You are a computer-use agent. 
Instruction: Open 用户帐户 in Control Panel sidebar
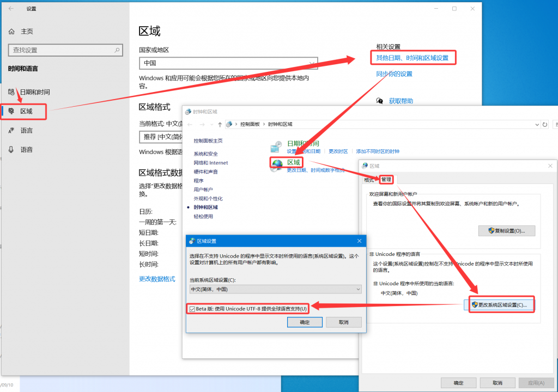point(203,189)
